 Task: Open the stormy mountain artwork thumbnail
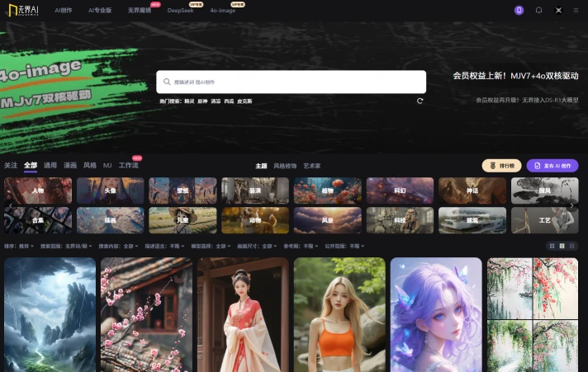tap(50, 315)
